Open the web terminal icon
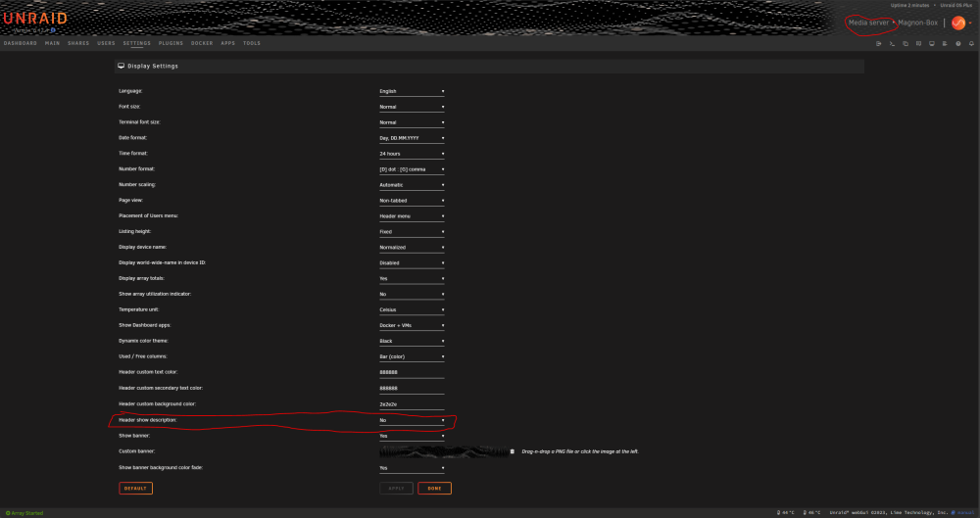Viewport: 980px width, 518px height. pyautogui.click(x=892, y=44)
